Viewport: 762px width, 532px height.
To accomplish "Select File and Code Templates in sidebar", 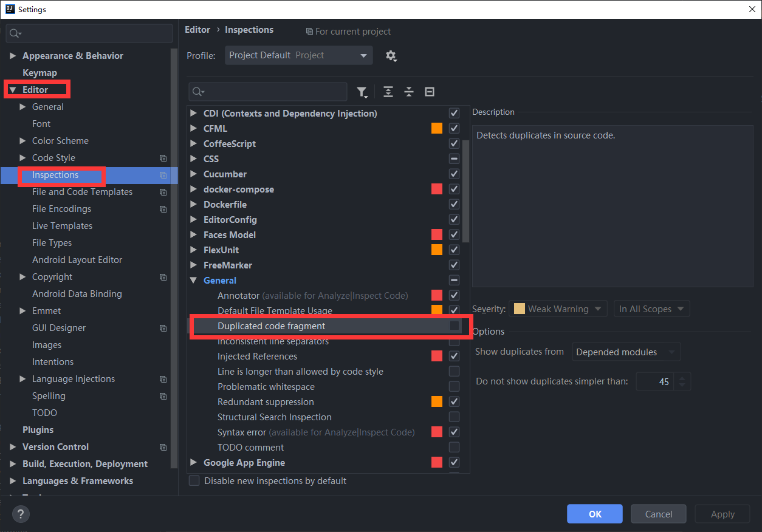I will click(x=81, y=191).
